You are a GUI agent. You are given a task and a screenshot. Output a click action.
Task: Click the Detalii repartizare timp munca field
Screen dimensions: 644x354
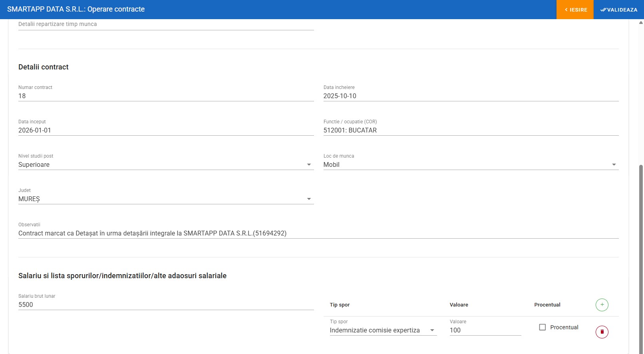coord(166,24)
